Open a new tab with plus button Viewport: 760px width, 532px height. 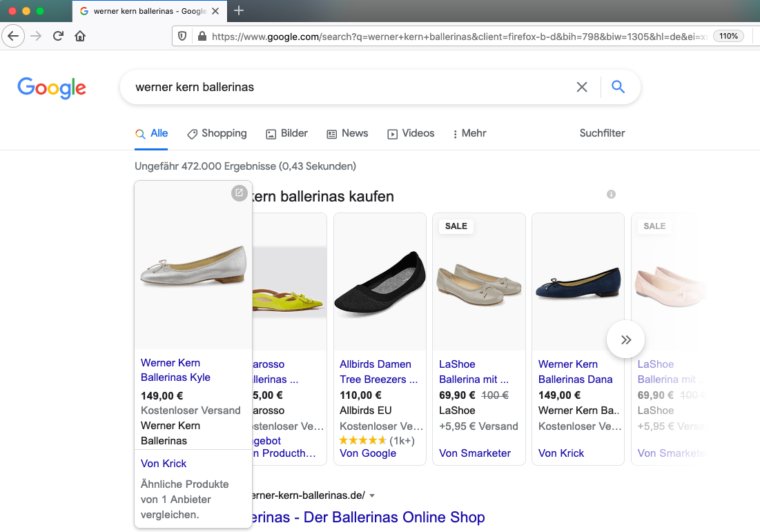click(238, 10)
